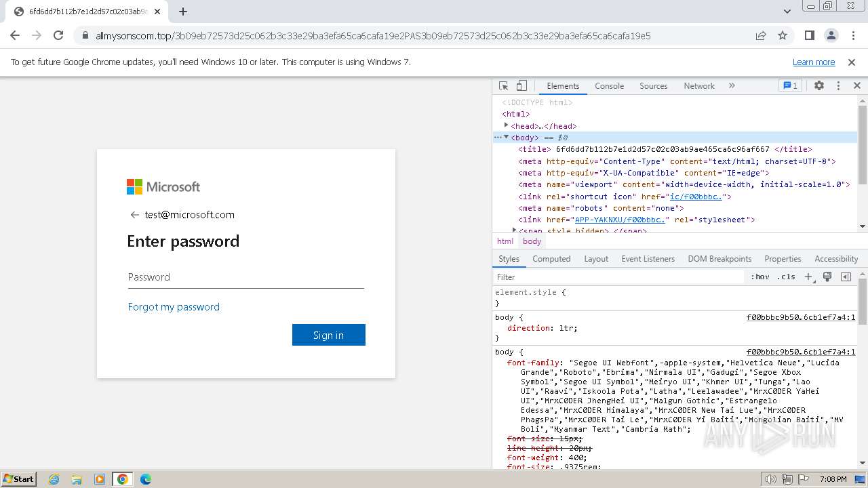Open the tab search dropdown

point(787,12)
